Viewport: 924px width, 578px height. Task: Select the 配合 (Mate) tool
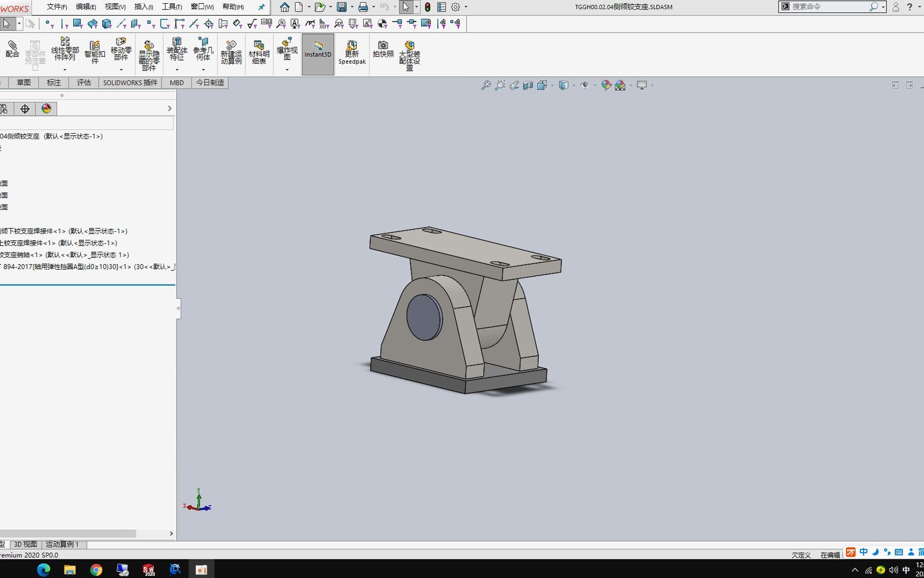pyautogui.click(x=12, y=48)
